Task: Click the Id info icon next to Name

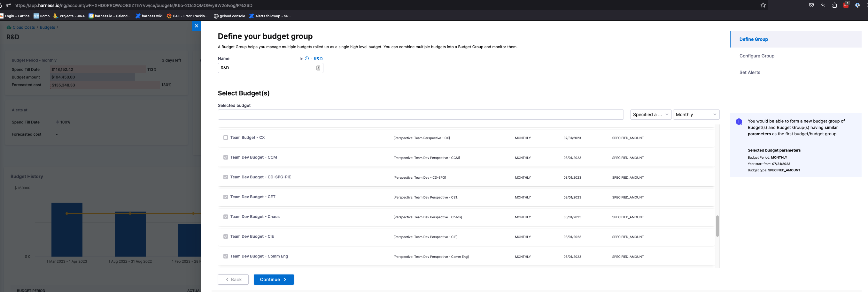Action: (306, 58)
